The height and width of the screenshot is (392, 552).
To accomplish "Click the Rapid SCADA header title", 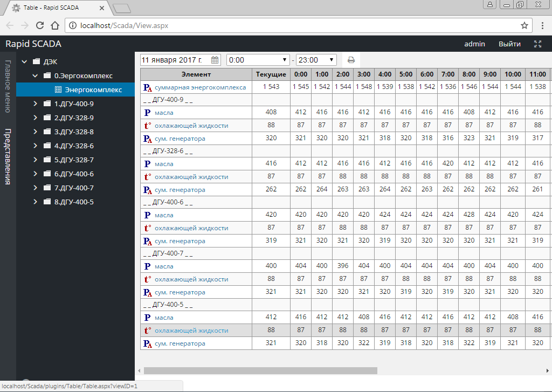I will coord(33,44).
